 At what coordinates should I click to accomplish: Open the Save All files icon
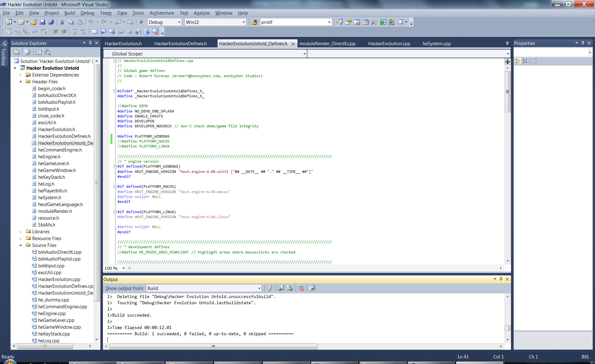coord(51,22)
